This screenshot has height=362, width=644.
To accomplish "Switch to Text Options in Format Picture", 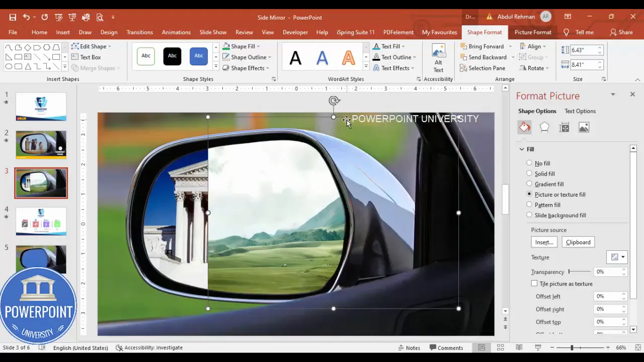I will click(x=580, y=111).
